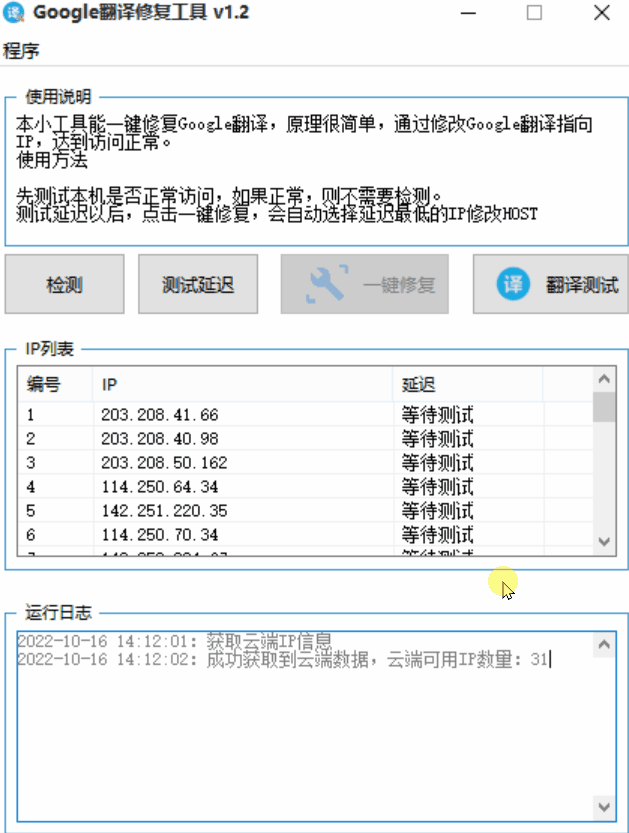Click the 一键修复 button
The width and height of the screenshot is (629, 833).
tap(364, 284)
